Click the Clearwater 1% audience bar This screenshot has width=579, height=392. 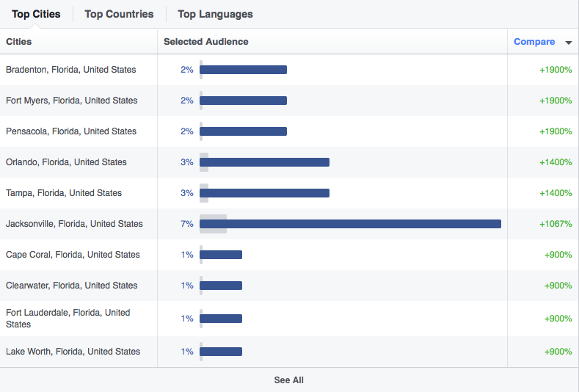click(x=221, y=286)
